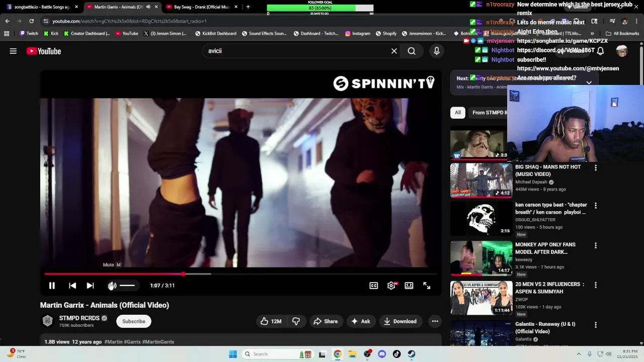The height and width of the screenshot is (362, 644).
Task: Show hidden system tray icons chevron
Action: [579, 354]
